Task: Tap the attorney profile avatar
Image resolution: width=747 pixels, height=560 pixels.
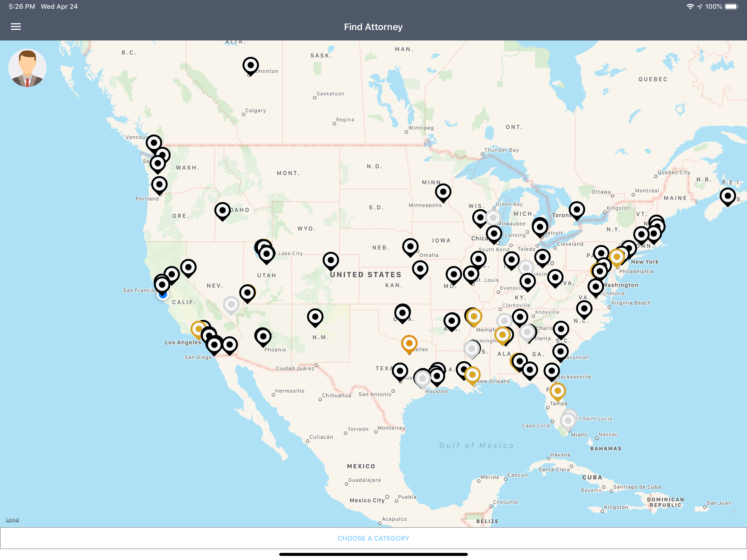Action: 27,68
